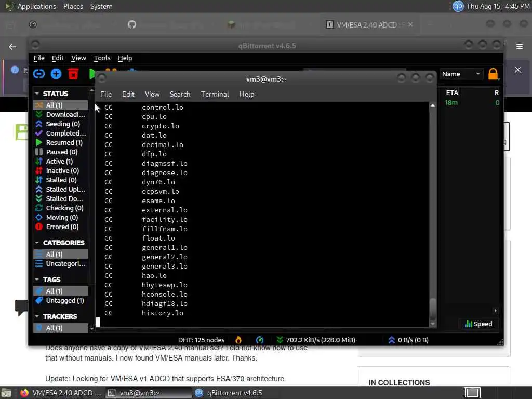Screen dimensions: 532x399
Task: Select the Uncategorized category filter
Action: coord(61,263)
